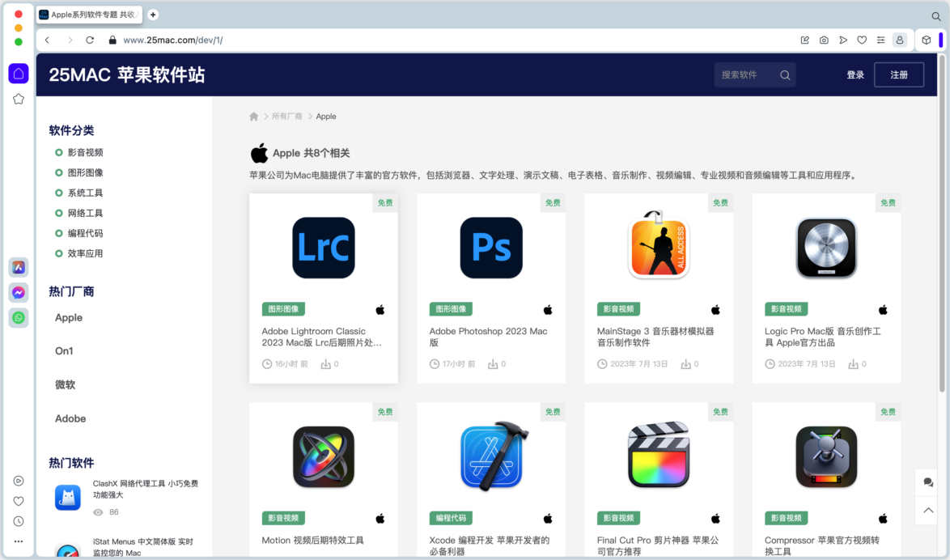Open the sidebar home icon
950x560 pixels.
point(19,74)
